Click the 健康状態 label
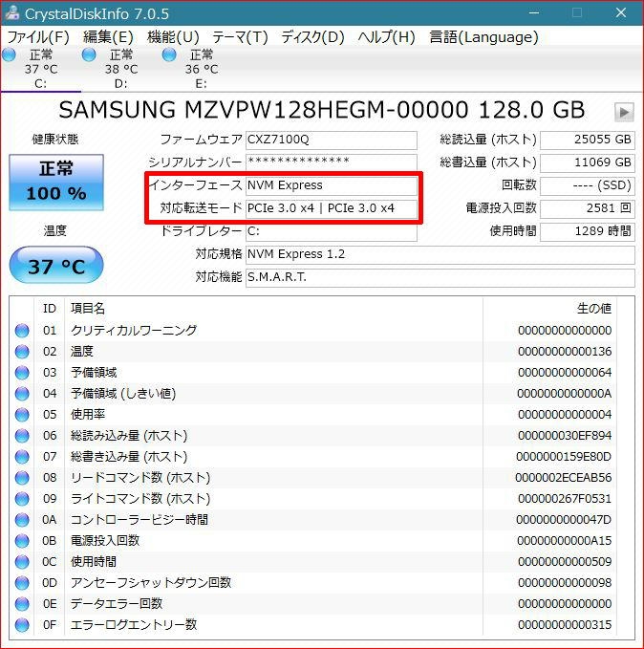Image resolution: width=644 pixels, height=649 pixels. tap(55, 140)
